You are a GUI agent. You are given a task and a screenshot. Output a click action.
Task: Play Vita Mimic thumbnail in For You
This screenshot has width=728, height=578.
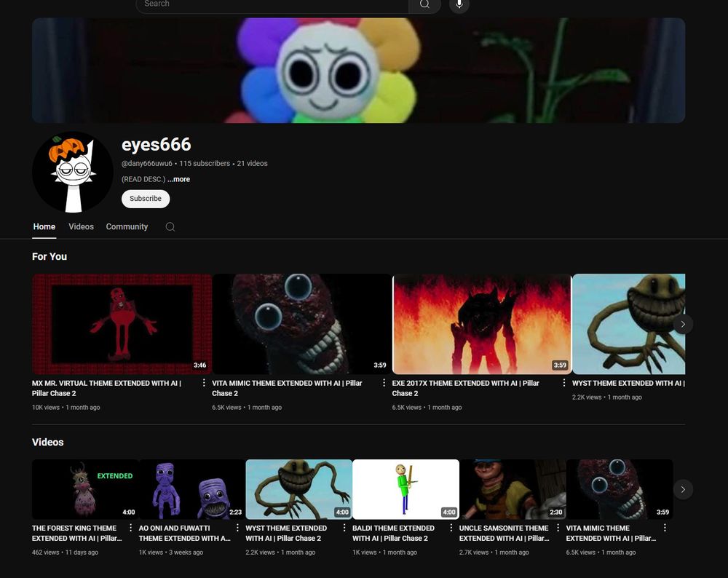[302, 324]
